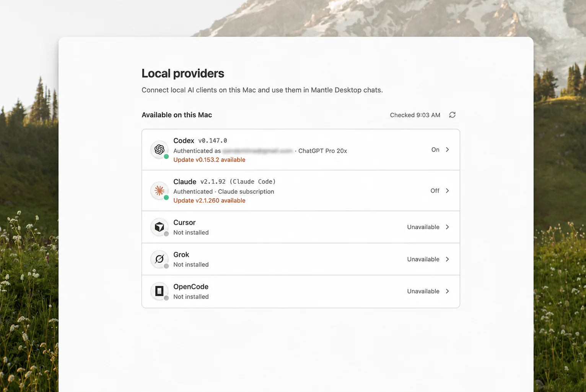Image resolution: width=586 pixels, height=392 pixels.
Task: Click Not installed under Grok
Action: click(191, 264)
